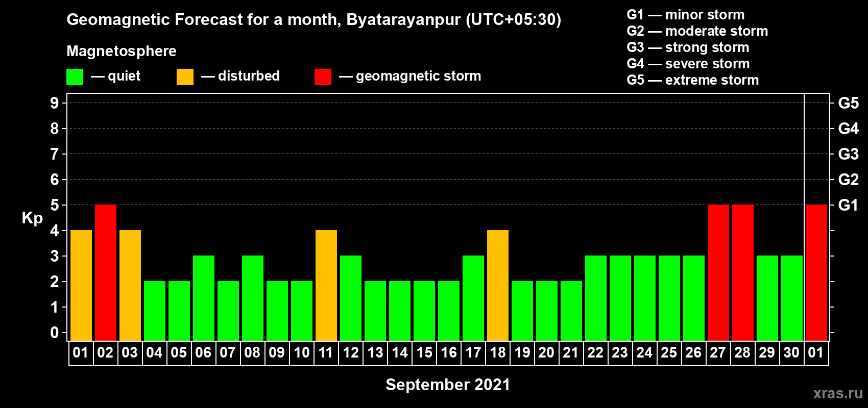Click the green bar for September 25
The width and height of the screenshot is (868, 408).
(x=669, y=298)
